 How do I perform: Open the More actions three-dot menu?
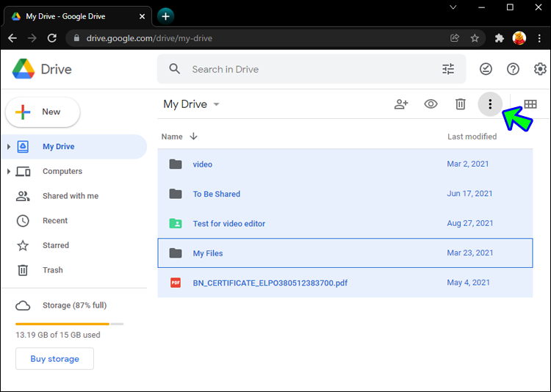[x=490, y=104]
